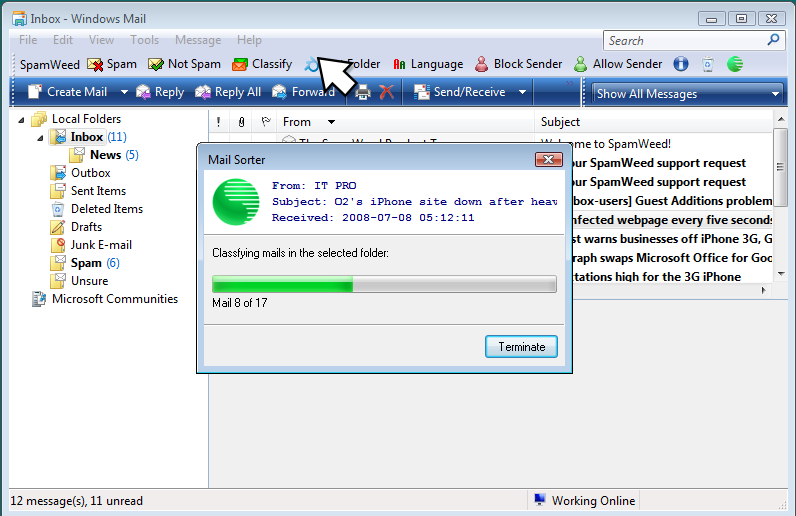Click the classification progress bar
Screen dimensions: 796x516
384,284
